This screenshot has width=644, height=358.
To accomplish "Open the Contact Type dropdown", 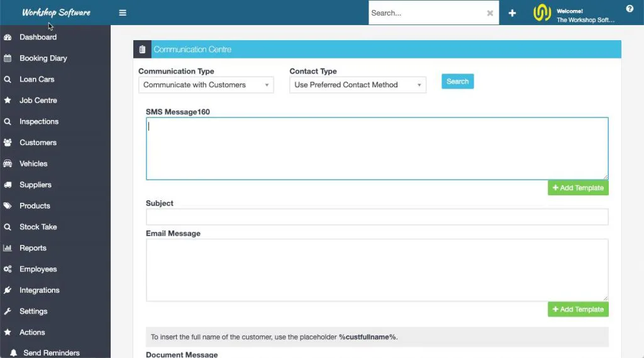I will (358, 85).
